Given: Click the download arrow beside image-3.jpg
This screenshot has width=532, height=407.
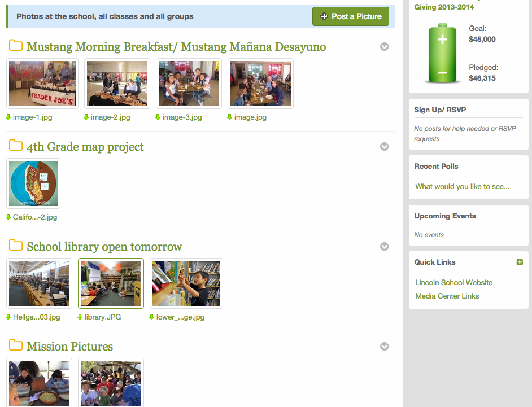Looking at the screenshot, I should click(158, 117).
